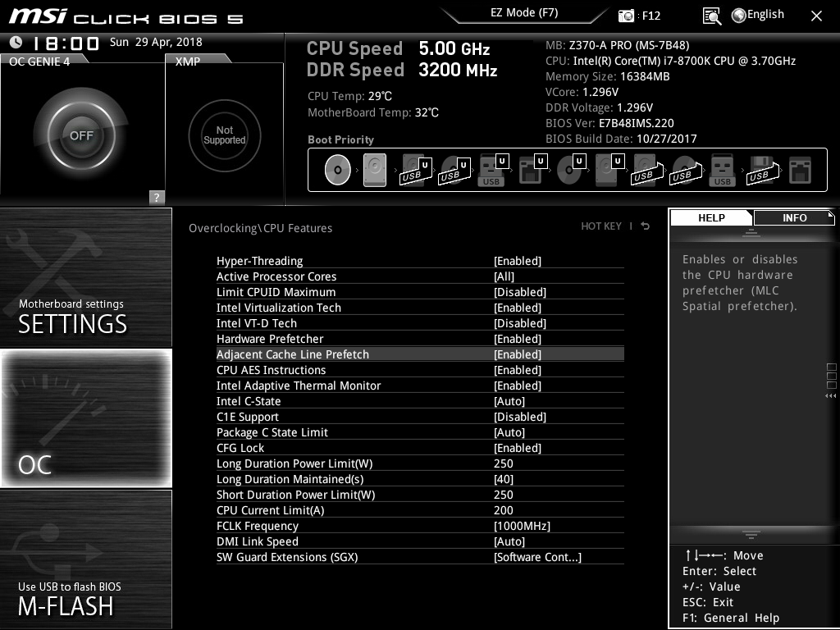
Task: Open the SETTINGS motherboard section
Action: click(85, 277)
